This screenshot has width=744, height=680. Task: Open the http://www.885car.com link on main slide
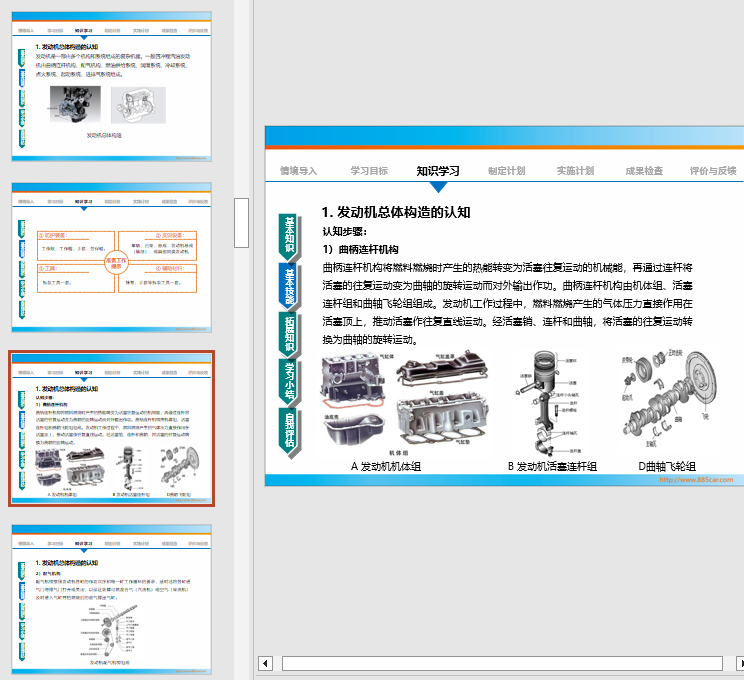696,480
